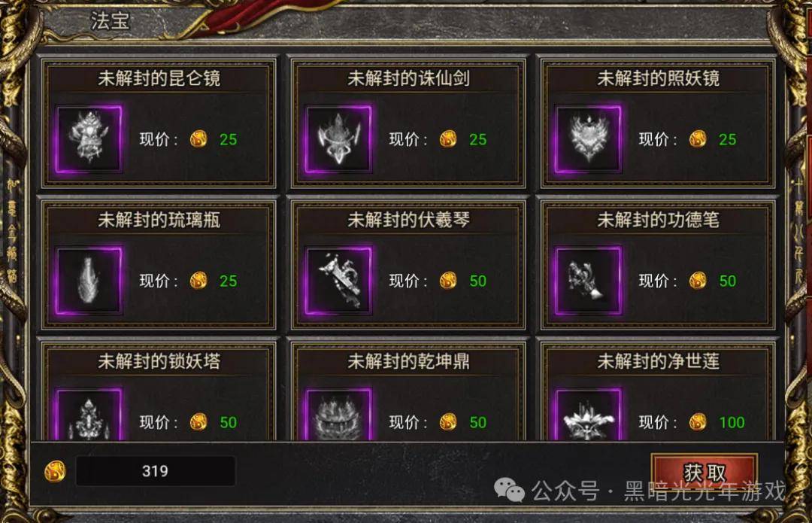This screenshot has height=523, width=812.
Task: Select the 未解封的照妖镜 item icon
Action: pyautogui.click(x=588, y=139)
